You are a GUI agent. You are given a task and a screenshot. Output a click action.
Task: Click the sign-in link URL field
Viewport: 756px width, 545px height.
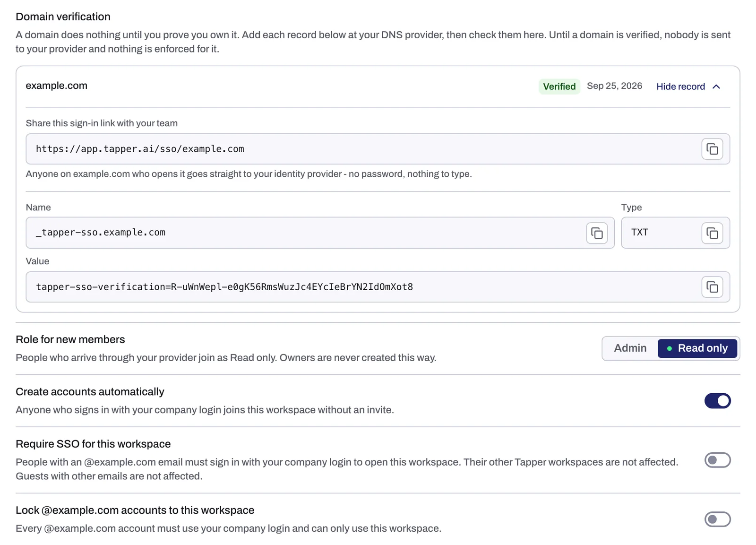pos(378,149)
